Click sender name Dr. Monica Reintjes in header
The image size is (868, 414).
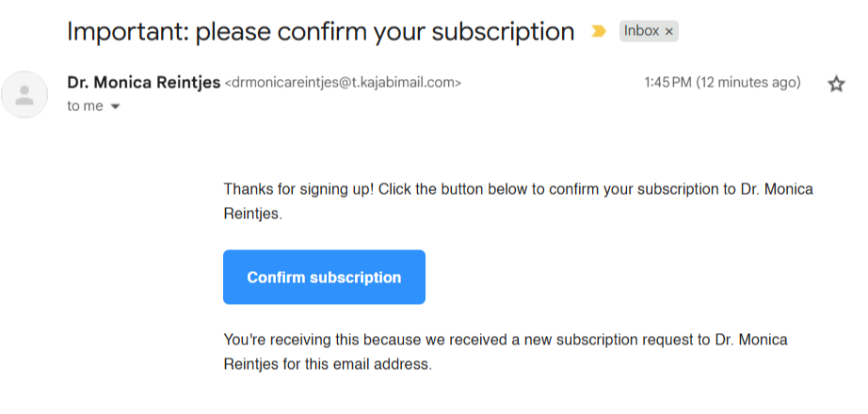(143, 83)
